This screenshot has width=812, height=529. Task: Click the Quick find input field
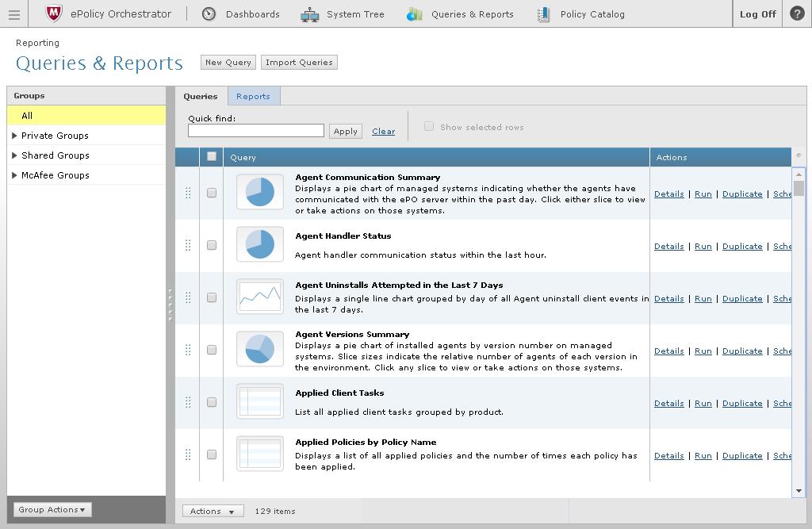(256, 131)
